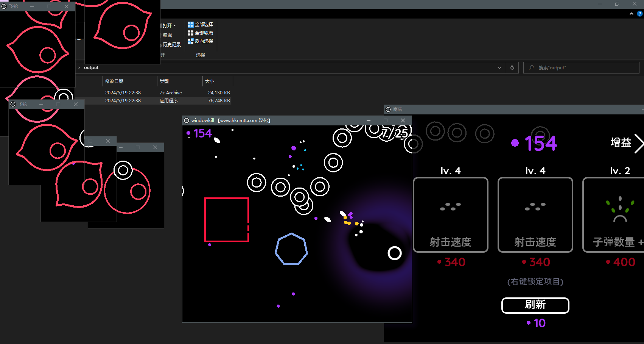
Task: Click the 24,130 KB size cell
Action: (219, 93)
